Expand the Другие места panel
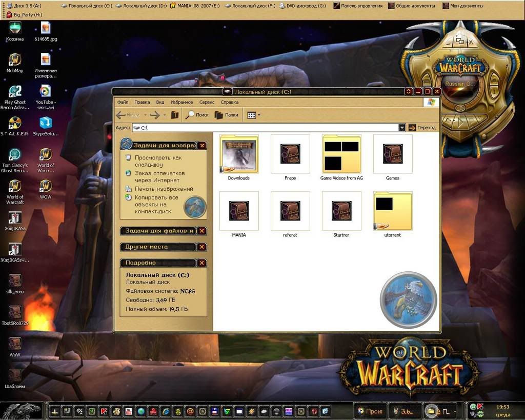 point(202,247)
